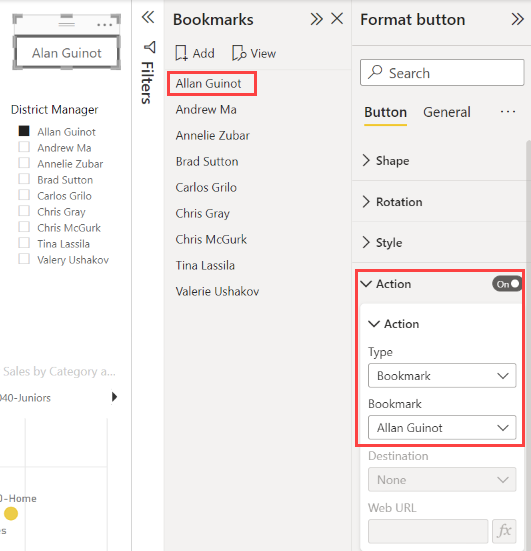Check Carlos Grilo in slicer
The height and width of the screenshot is (551, 531).
[24, 195]
